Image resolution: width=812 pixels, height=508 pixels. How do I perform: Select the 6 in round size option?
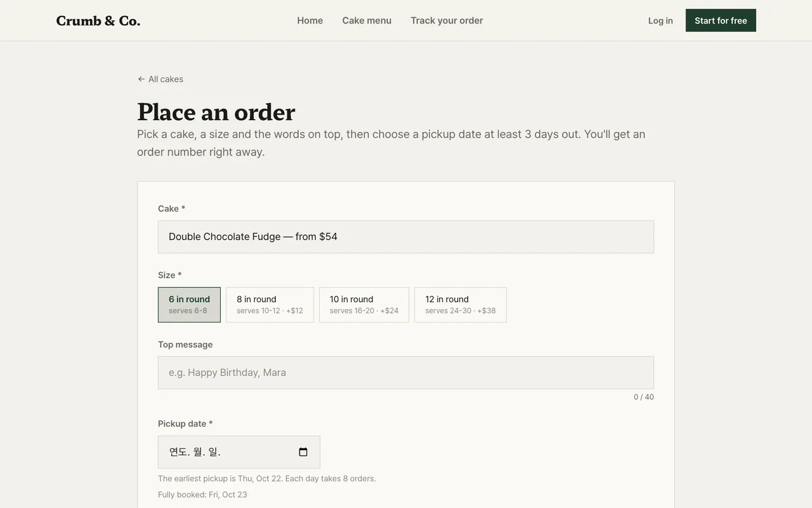189,305
